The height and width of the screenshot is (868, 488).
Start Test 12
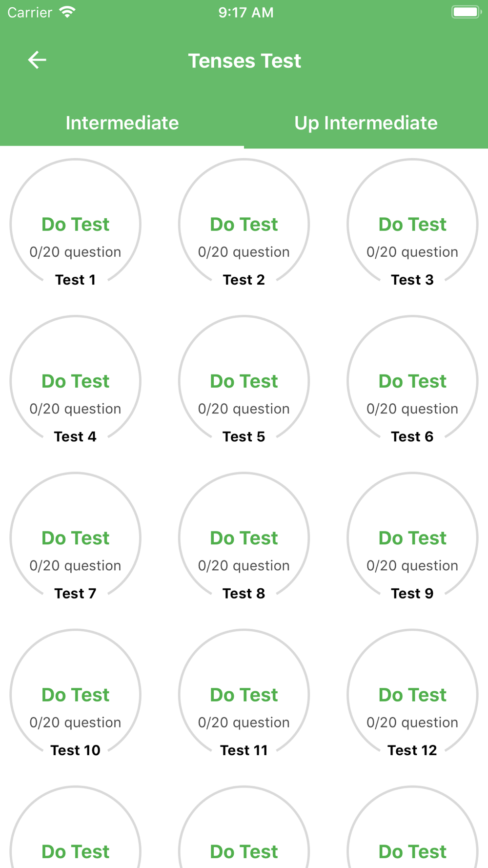coord(412,695)
